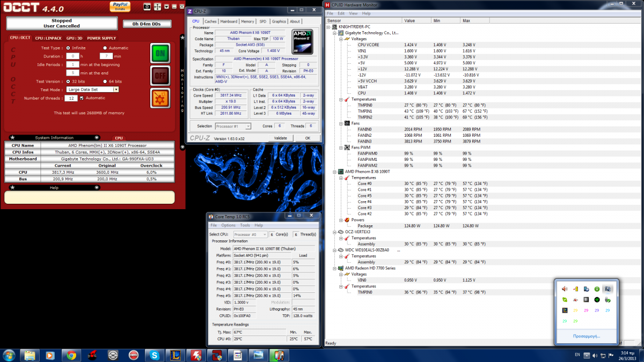Open the Windows Start menu orb
644x362 pixels.
click(x=9, y=355)
